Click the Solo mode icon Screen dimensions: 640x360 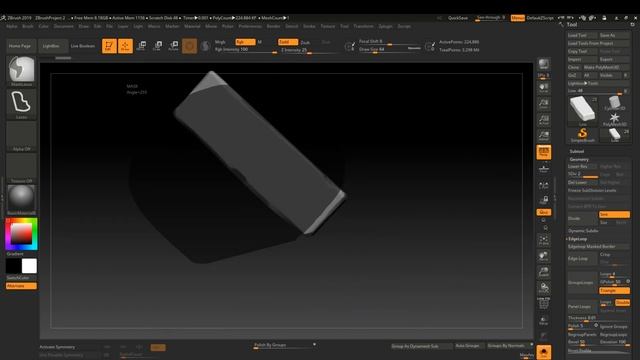543,352
